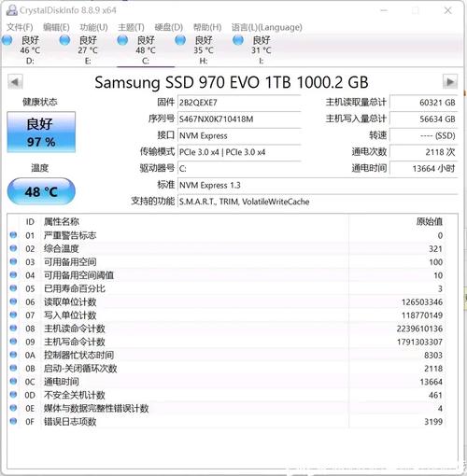
Task: Select the 严重警告标志 attribute name
Action: pos(70,235)
